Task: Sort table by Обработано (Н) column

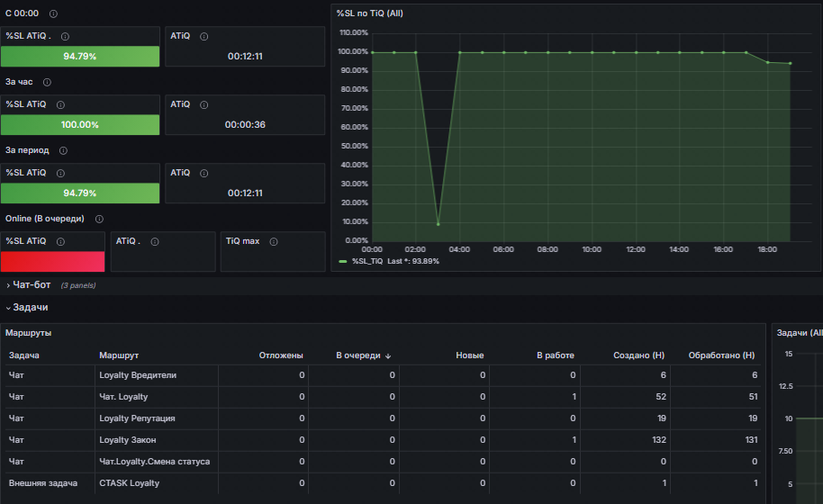Action: pos(721,355)
